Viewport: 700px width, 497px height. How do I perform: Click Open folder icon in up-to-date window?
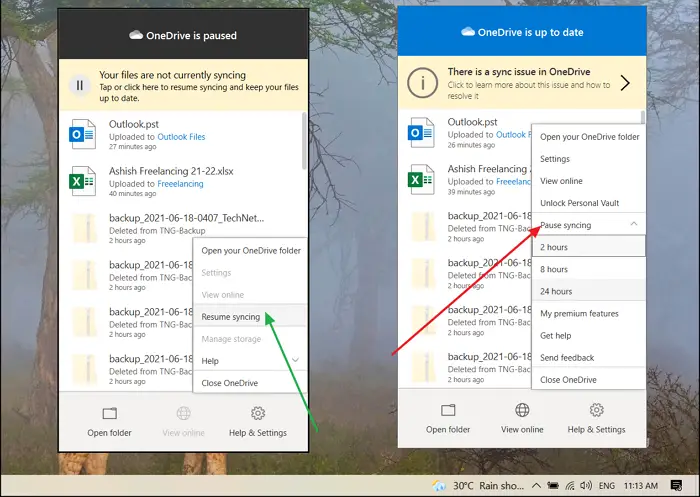(x=448, y=410)
